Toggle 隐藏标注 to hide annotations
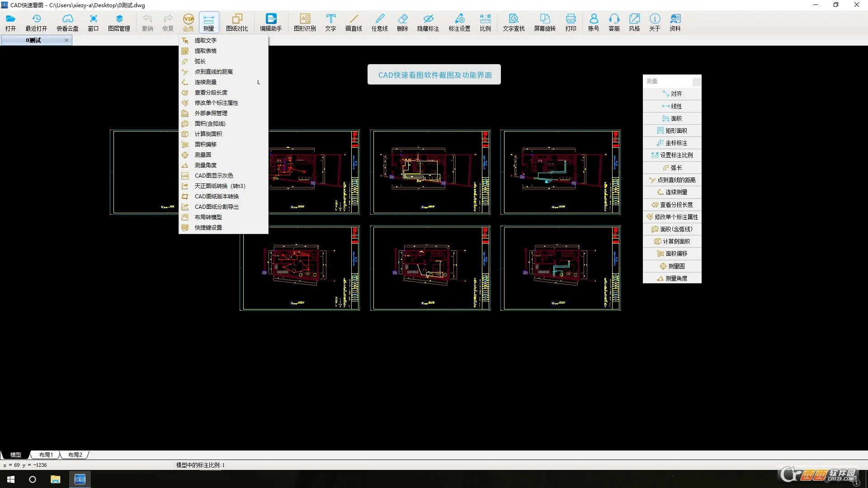The image size is (868, 488). point(428,22)
